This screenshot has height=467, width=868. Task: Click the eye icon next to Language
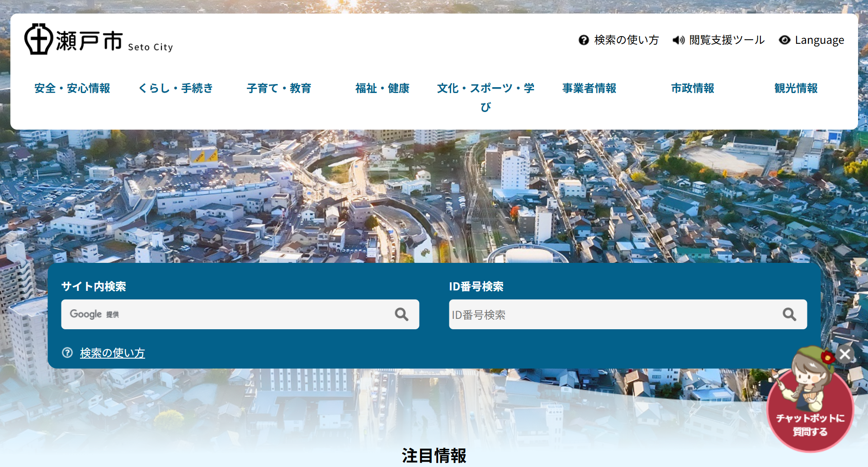pos(784,40)
